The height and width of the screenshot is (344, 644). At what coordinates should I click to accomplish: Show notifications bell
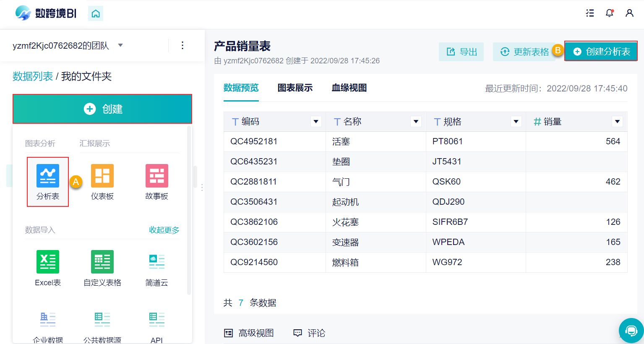point(610,13)
